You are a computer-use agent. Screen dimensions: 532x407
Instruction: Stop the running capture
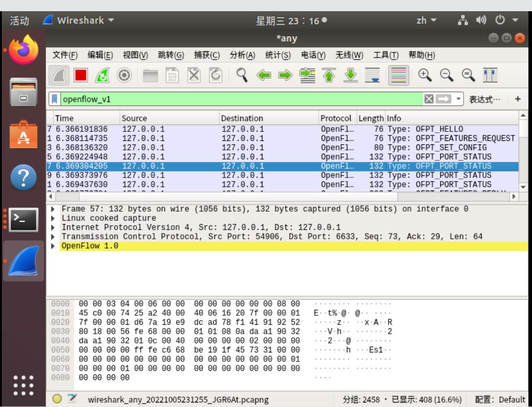click(x=81, y=75)
